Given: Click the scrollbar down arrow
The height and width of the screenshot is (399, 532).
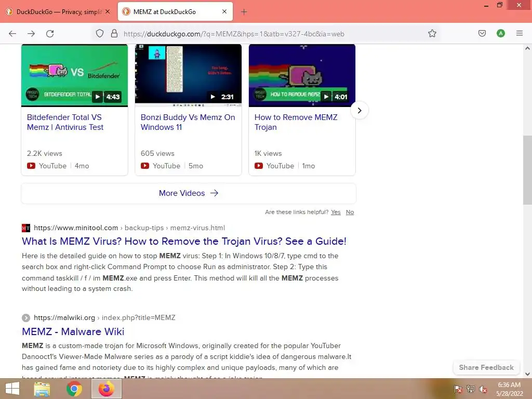Looking at the screenshot, I should coord(527,374).
